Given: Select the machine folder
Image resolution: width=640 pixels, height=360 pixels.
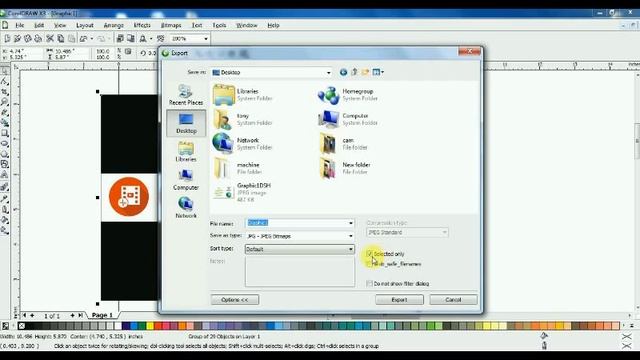Looking at the screenshot, I should 237,168.
